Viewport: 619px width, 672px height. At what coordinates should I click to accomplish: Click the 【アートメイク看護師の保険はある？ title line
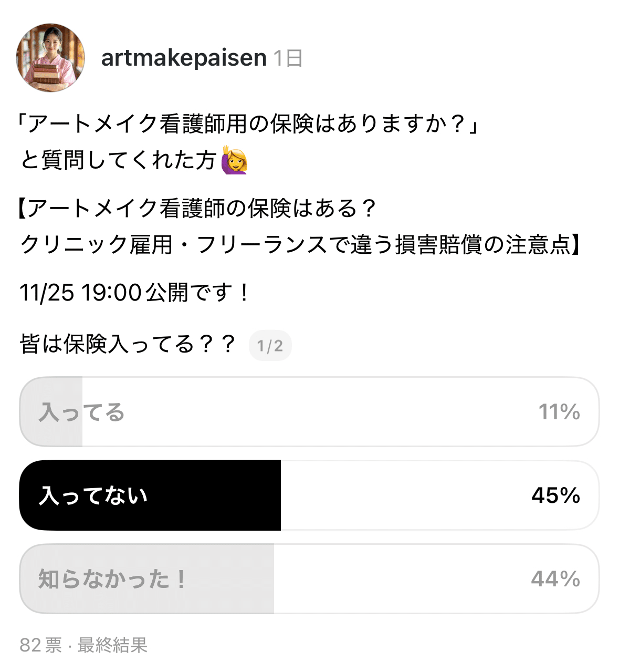pyautogui.click(x=197, y=209)
